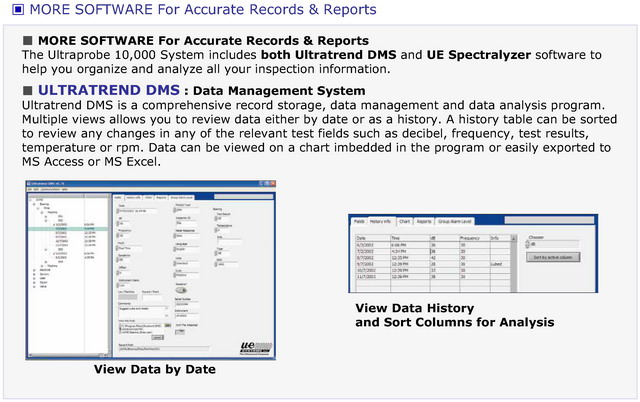Image resolution: width=640 pixels, height=402 pixels.
Task: Click the blue 'MORE SOFTWARE For Accurate Records' heading
Action: pos(203,9)
